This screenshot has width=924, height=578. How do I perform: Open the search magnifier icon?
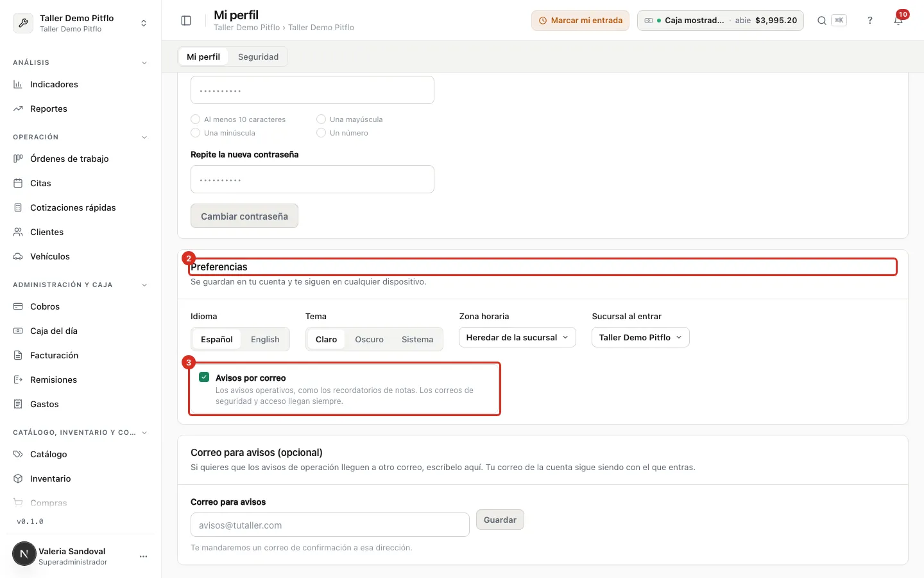pyautogui.click(x=821, y=21)
